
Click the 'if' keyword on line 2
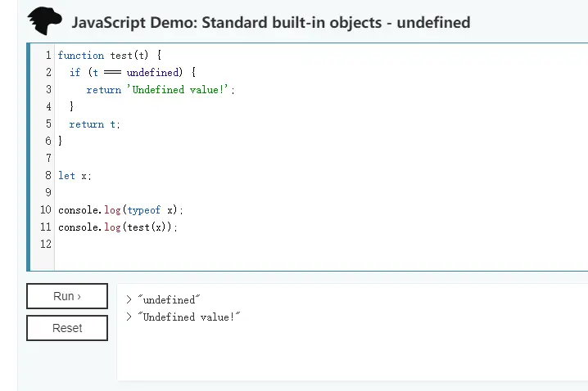(x=75, y=72)
